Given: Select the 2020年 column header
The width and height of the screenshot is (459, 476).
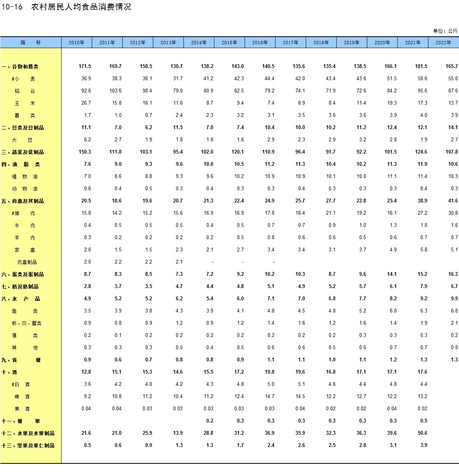Looking at the screenshot, I should coord(382,42).
